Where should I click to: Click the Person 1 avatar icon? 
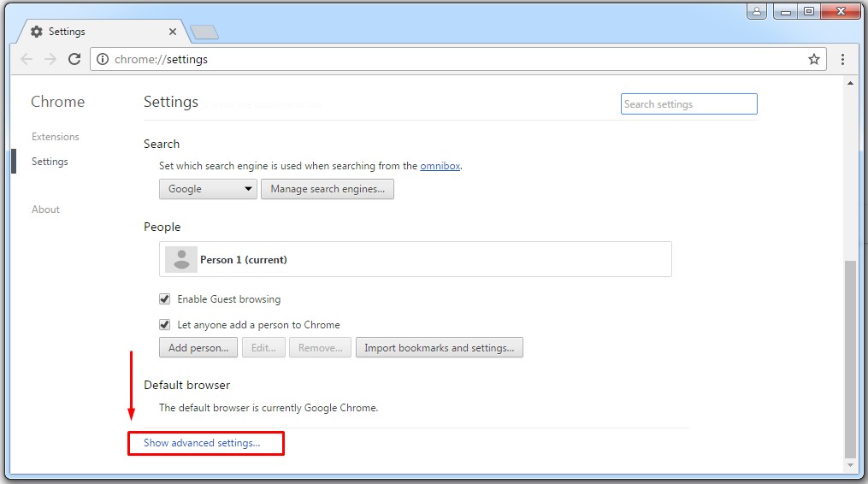(x=181, y=259)
